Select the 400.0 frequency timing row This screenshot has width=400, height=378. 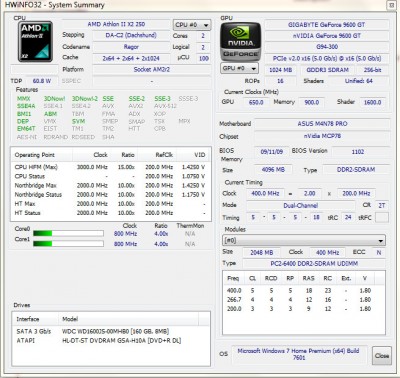tap(303, 291)
